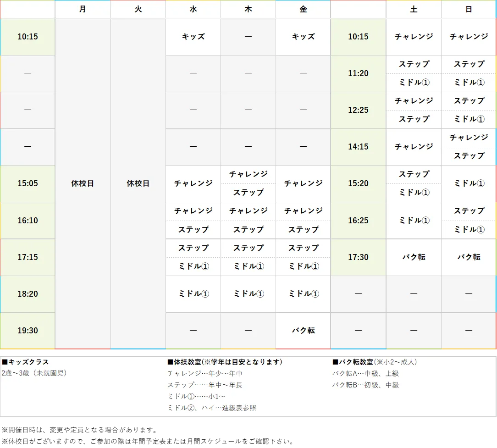The image size is (497, 448).
Task: Click the 15:05 time label on the left
Action: pyautogui.click(x=28, y=183)
